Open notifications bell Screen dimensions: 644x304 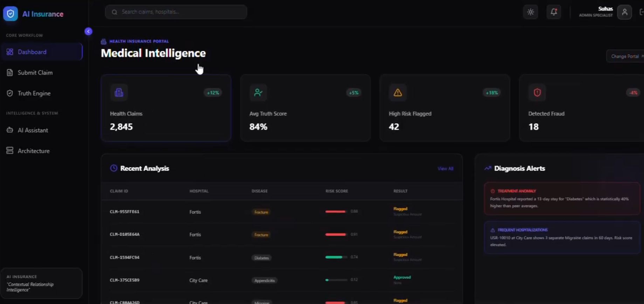click(x=554, y=12)
